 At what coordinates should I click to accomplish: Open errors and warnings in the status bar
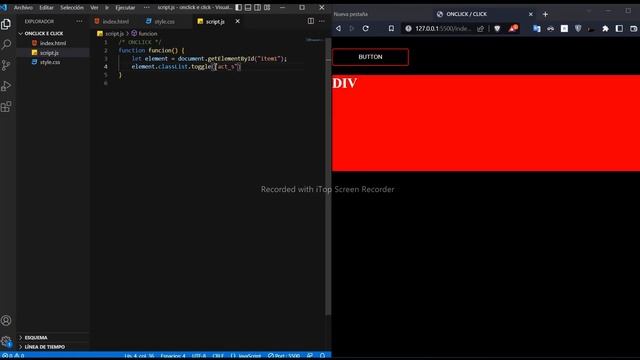[13, 356]
